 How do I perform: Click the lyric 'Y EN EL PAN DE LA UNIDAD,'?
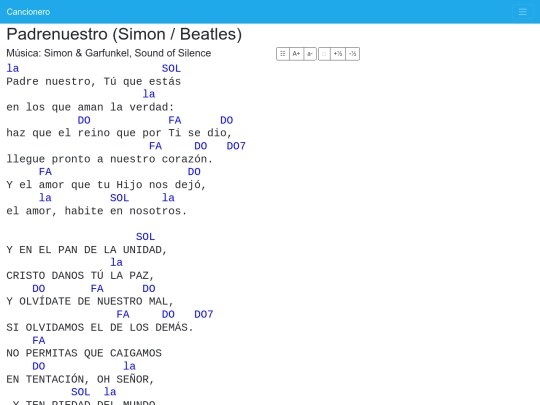click(87, 250)
